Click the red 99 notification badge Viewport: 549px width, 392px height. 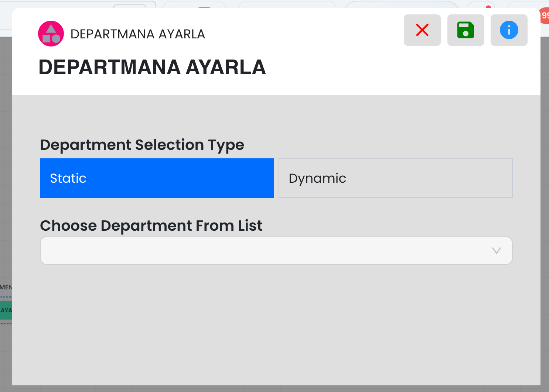click(x=545, y=16)
